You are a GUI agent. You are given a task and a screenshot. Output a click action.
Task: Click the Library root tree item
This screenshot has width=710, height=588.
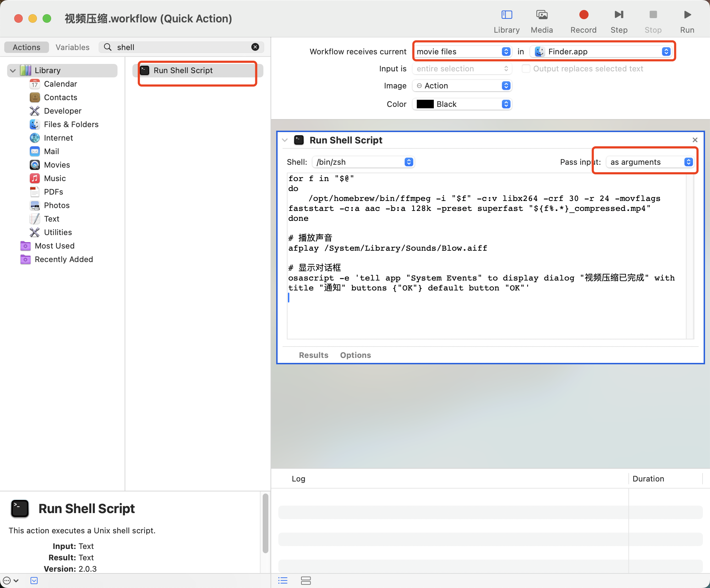click(x=62, y=70)
